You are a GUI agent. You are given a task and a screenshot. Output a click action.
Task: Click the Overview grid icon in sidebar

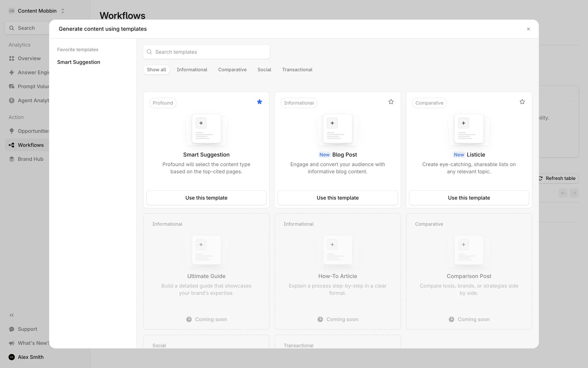coord(12,58)
